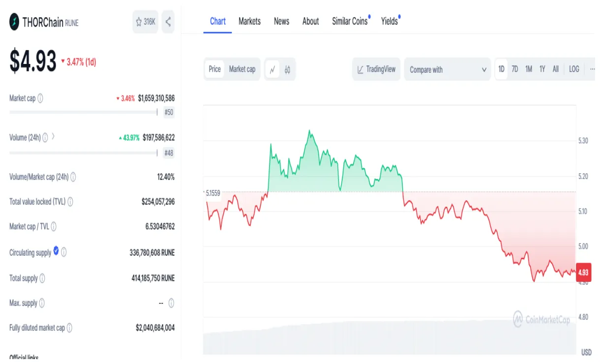Click the share icon next to watchlist star
Screen dimensions: 600x364
tap(168, 22)
